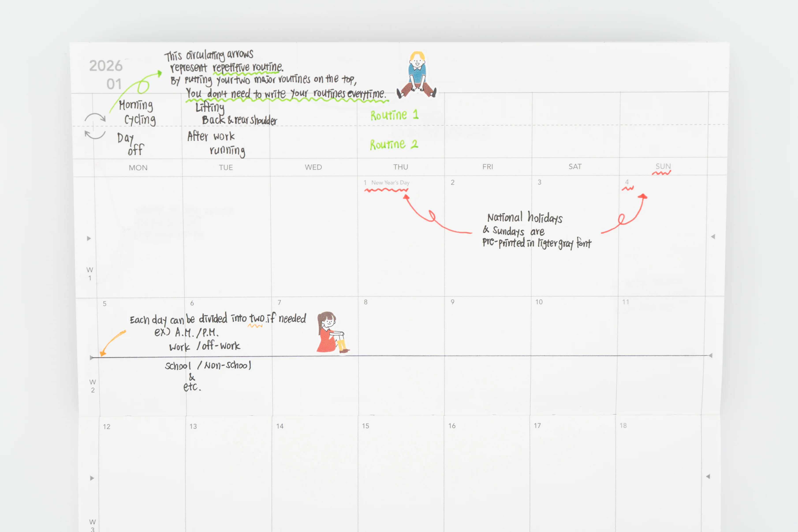Screen dimensions: 798x532
Task: Select date 12 on Monday
Action: click(x=107, y=427)
